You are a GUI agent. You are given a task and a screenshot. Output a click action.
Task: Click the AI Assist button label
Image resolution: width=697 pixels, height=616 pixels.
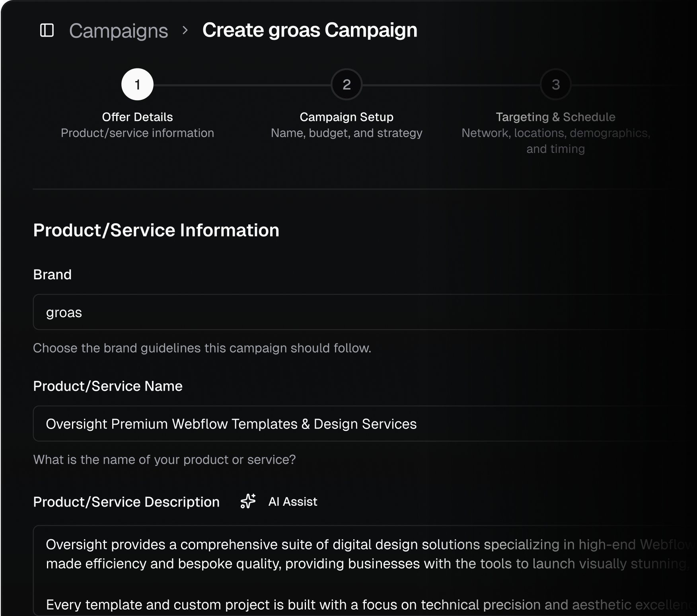click(x=293, y=501)
